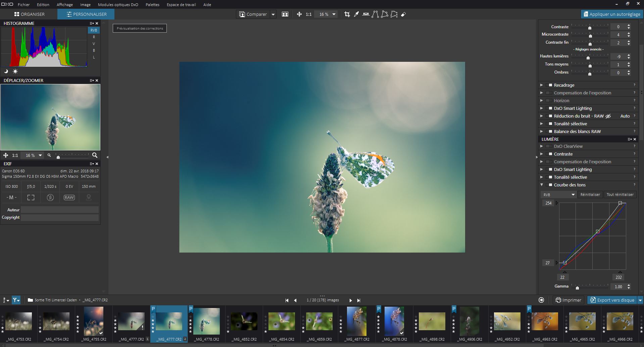
Task: Choose the rectangle perspective correction tool
Action: point(385,14)
